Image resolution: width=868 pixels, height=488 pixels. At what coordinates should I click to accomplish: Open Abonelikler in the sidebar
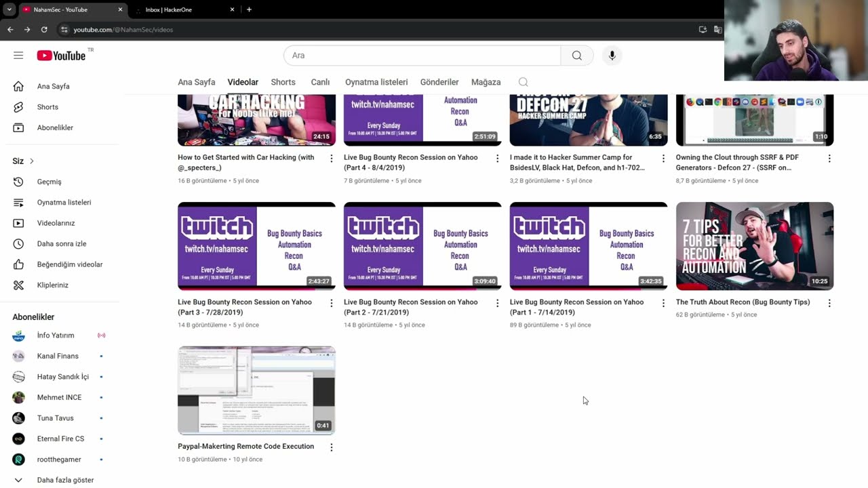coord(55,127)
